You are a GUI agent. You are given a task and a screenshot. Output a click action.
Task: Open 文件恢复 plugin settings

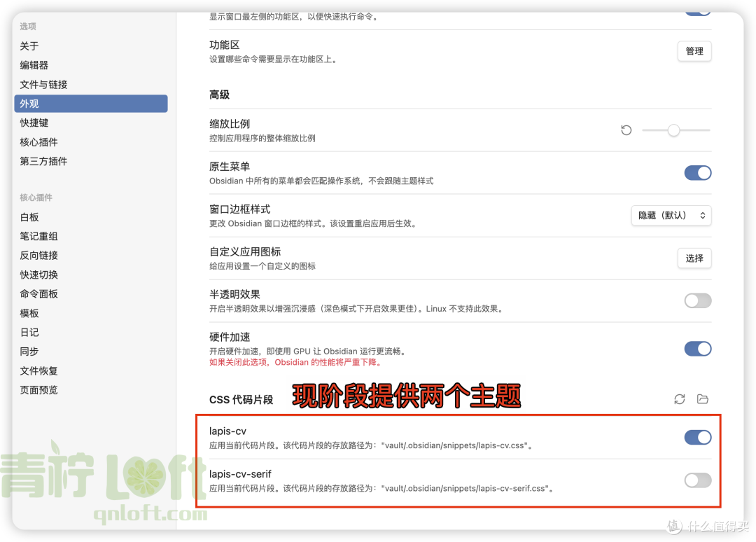click(91, 371)
